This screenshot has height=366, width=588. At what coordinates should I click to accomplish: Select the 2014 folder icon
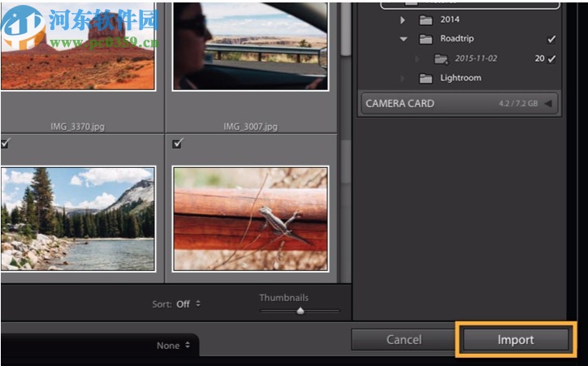point(426,19)
